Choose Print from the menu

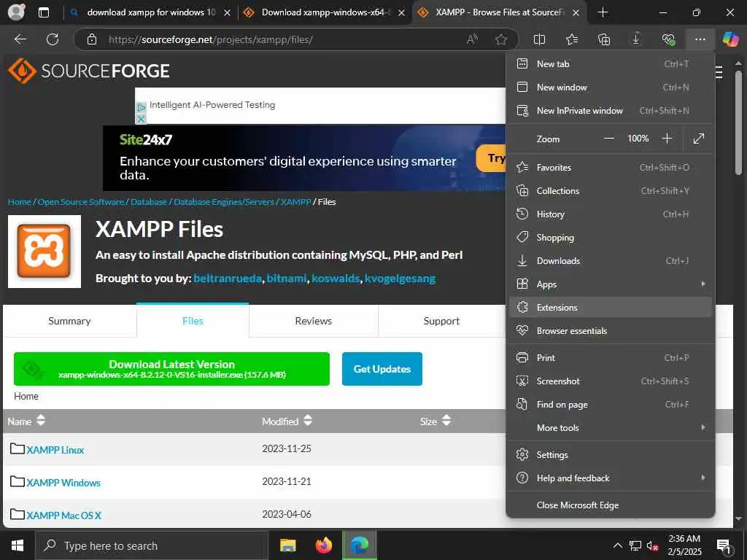611,357
